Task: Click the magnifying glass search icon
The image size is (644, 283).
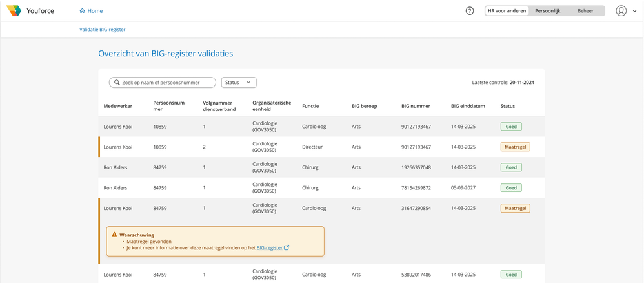Action: (x=117, y=83)
